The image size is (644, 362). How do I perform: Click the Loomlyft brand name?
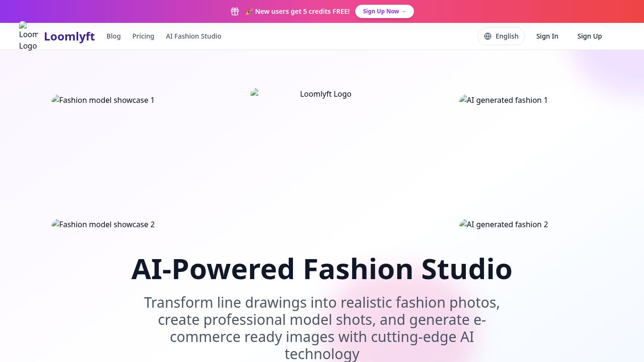69,36
